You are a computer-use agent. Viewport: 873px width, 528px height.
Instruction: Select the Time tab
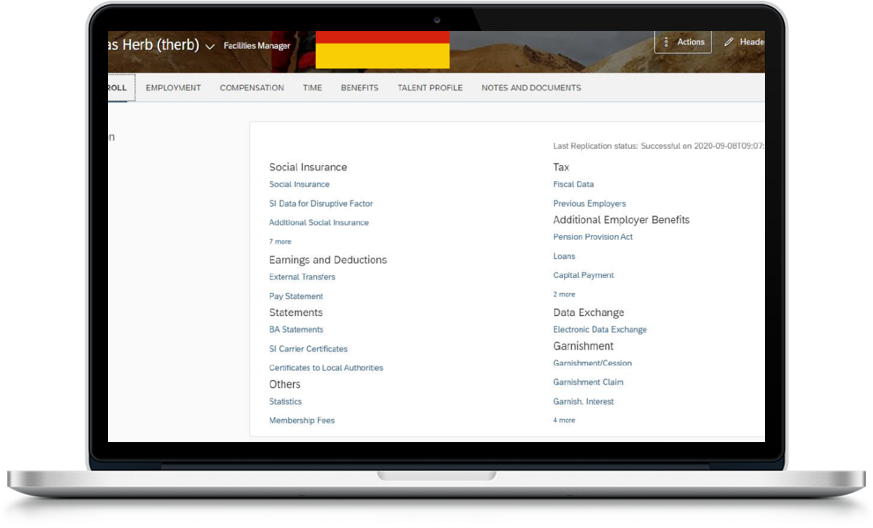click(312, 88)
